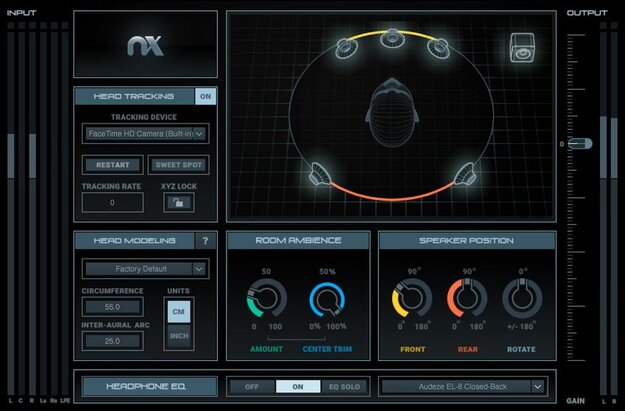
Task: Click the INTER-AURAL ARC 25.0 field
Action: [x=112, y=341]
